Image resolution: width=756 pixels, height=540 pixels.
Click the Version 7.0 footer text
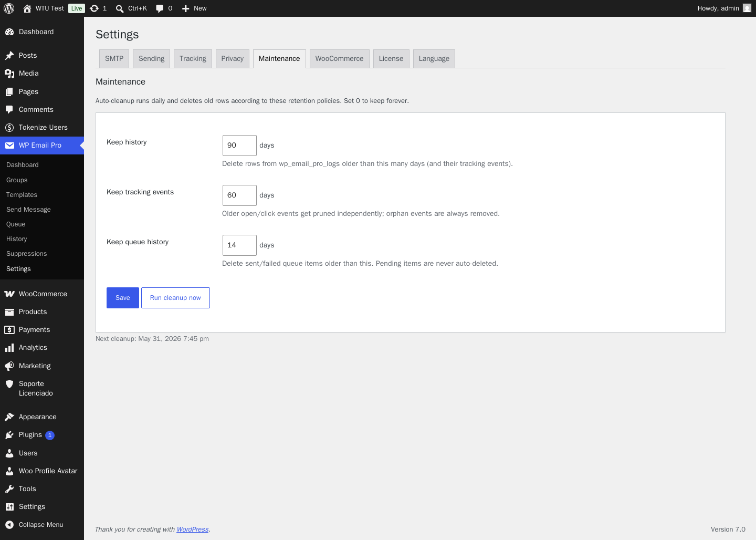click(728, 529)
